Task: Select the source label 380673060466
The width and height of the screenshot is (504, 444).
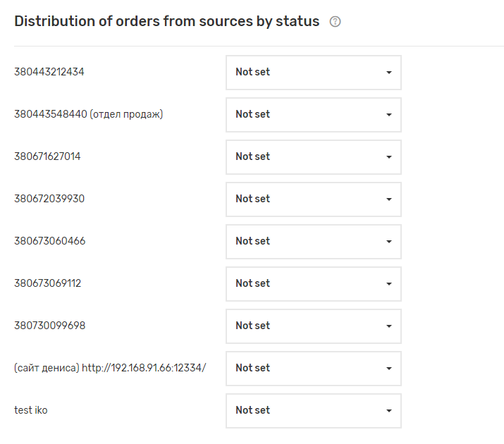Action: click(50, 241)
